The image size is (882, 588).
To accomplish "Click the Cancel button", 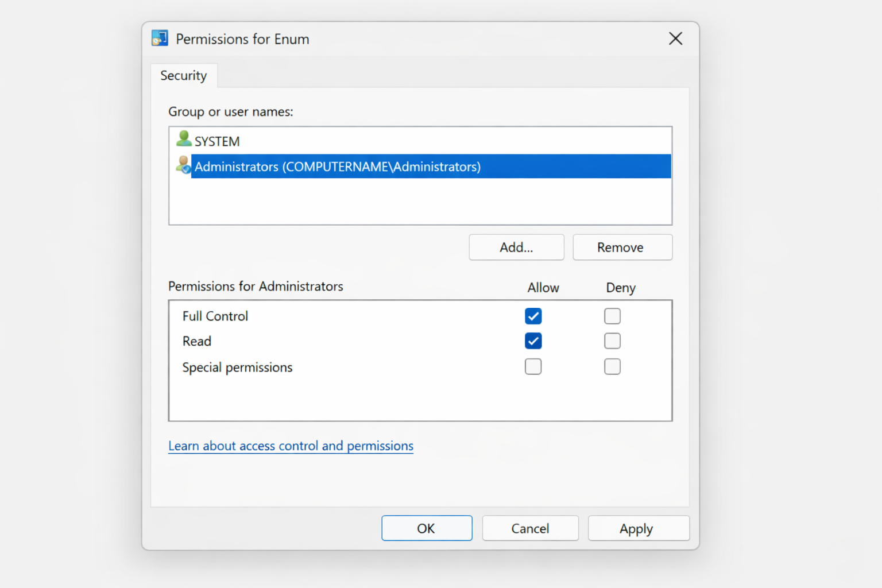I will click(x=529, y=528).
